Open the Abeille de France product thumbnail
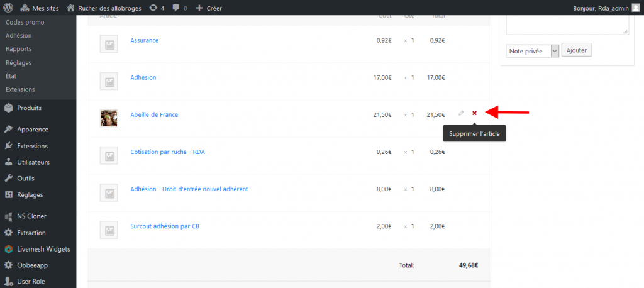This screenshot has height=288, width=644. pyautogui.click(x=109, y=118)
